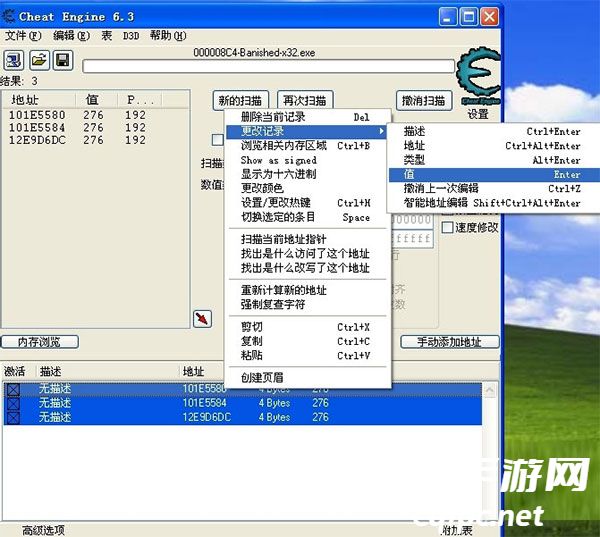Select 强制复查字符 menu entry

tap(306, 305)
